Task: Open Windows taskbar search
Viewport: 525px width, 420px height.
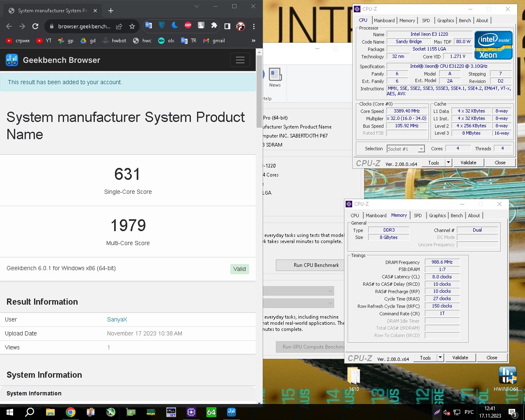Action: point(30,412)
